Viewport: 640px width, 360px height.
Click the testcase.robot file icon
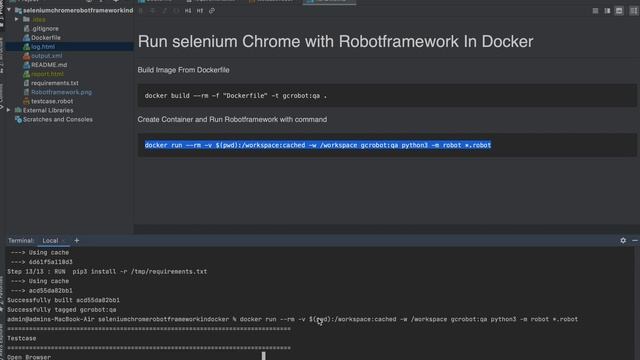pos(26,101)
